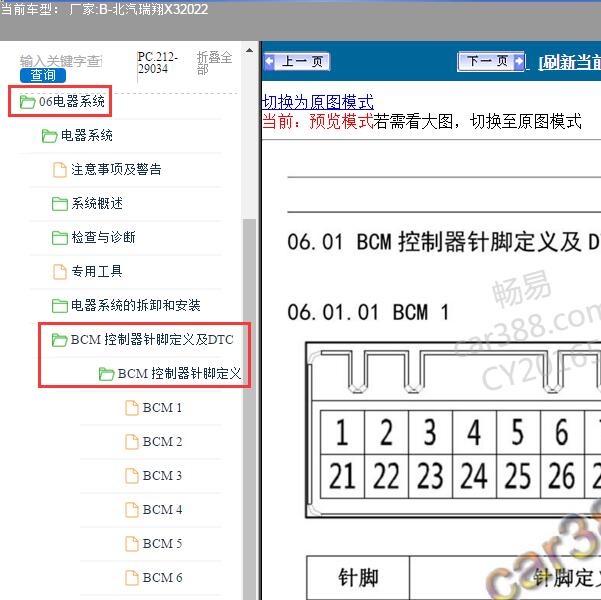Click the sidebar scroll-up arrow
This screenshot has height=600, width=601.
[x=250, y=51]
